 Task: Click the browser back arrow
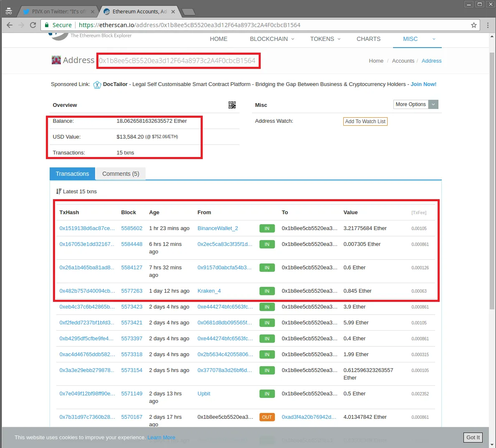tap(10, 25)
